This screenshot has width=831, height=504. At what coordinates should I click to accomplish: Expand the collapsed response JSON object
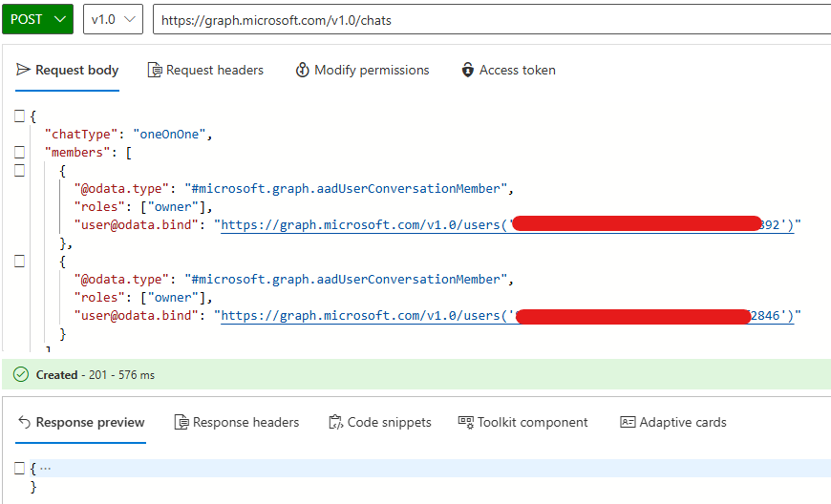click(x=20, y=468)
